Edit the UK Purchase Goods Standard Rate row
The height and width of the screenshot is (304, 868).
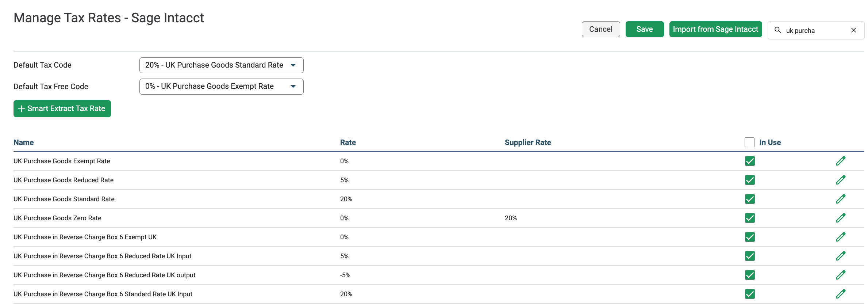point(841,199)
